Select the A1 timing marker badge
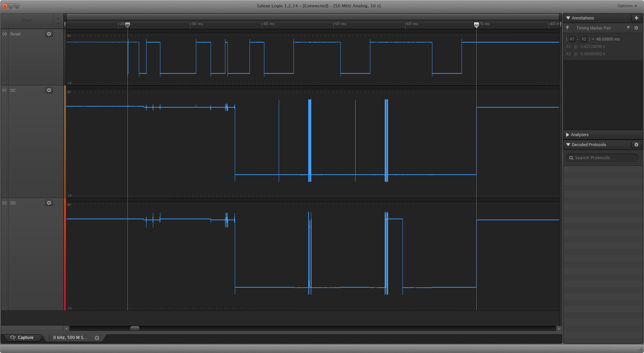The height and width of the screenshot is (353, 644). [572, 39]
